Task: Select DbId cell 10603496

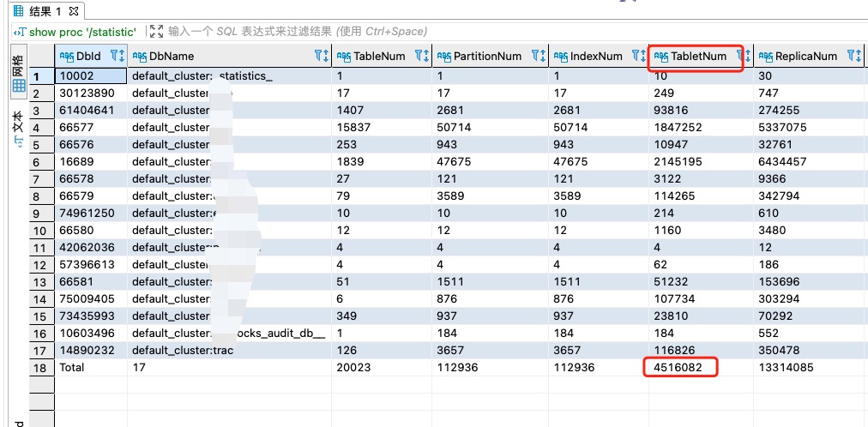Action: [x=91, y=333]
